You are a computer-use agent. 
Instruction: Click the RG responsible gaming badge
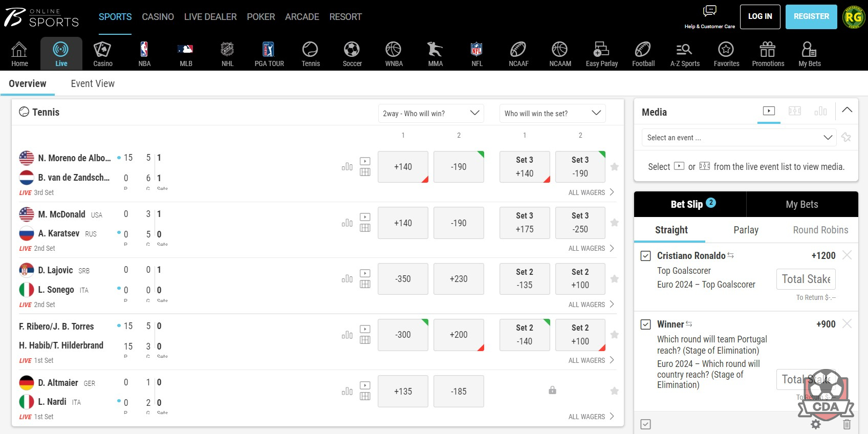[854, 17]
